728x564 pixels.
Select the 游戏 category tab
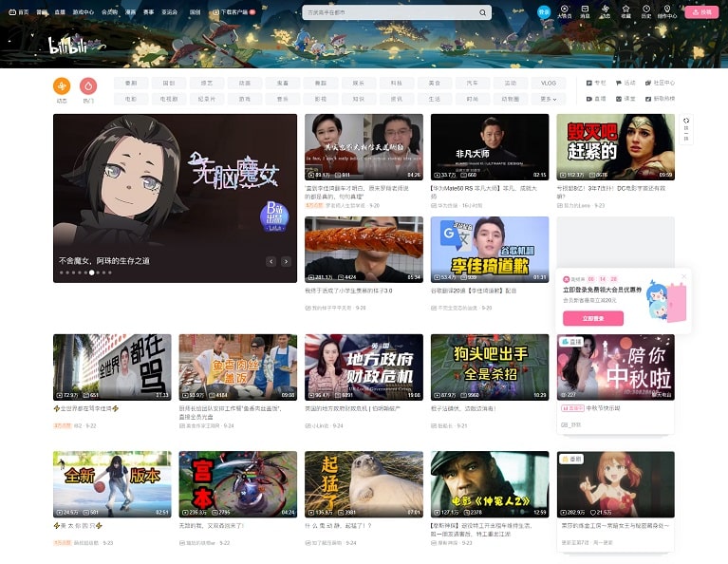coord(245,99)
